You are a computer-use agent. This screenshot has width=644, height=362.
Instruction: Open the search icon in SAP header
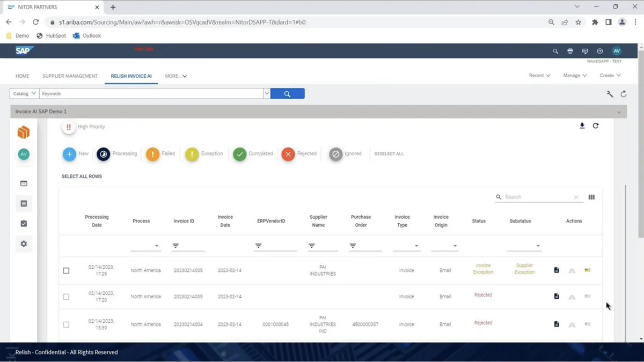pos(555,51)
